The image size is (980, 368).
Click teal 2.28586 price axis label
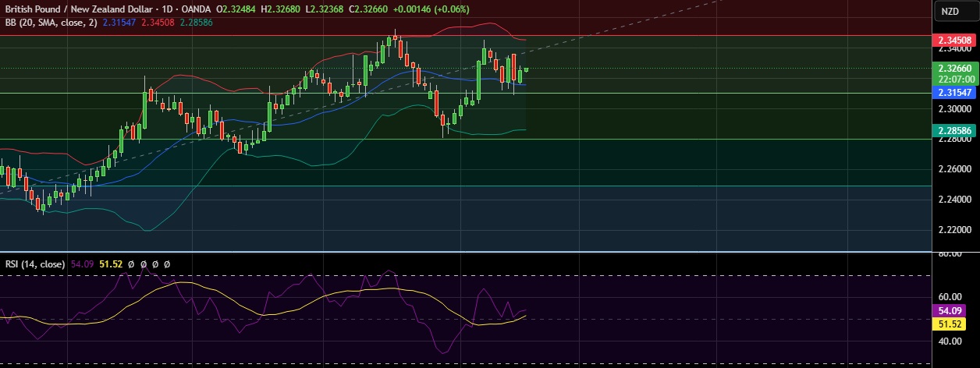coord(955,129)
